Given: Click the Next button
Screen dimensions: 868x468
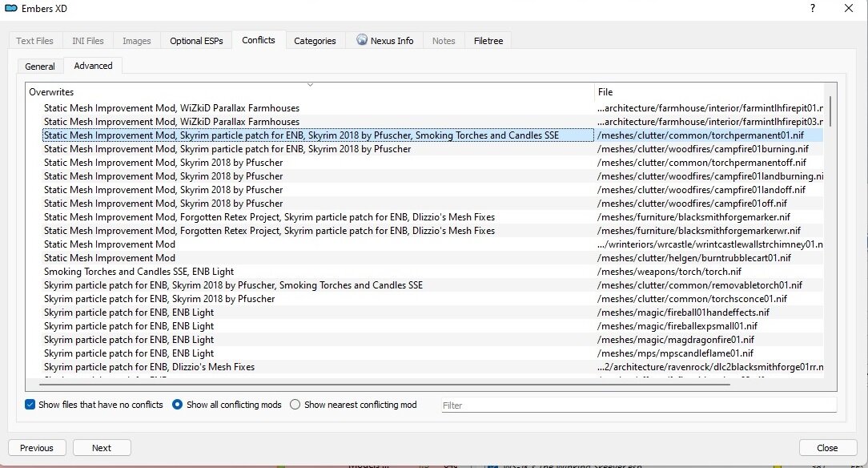Looking at the screenshot, I should [102, 448].
